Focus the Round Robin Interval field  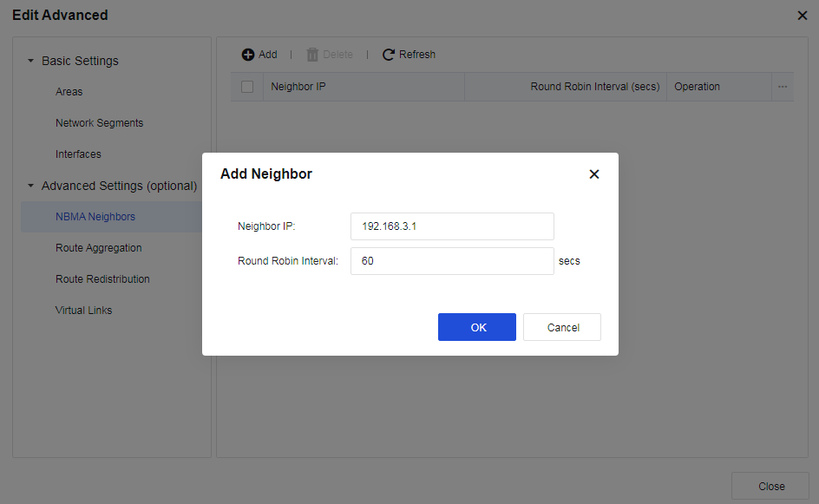pos(452,261)
